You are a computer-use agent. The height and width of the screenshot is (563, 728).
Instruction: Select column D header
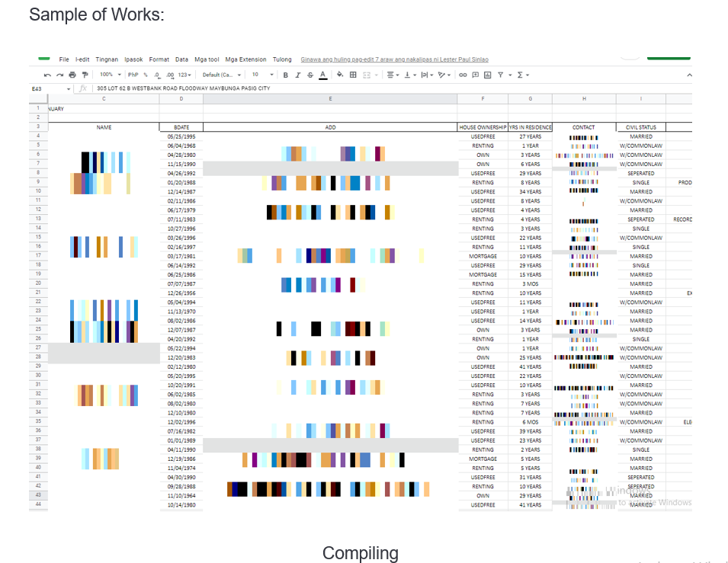point(181,99)
